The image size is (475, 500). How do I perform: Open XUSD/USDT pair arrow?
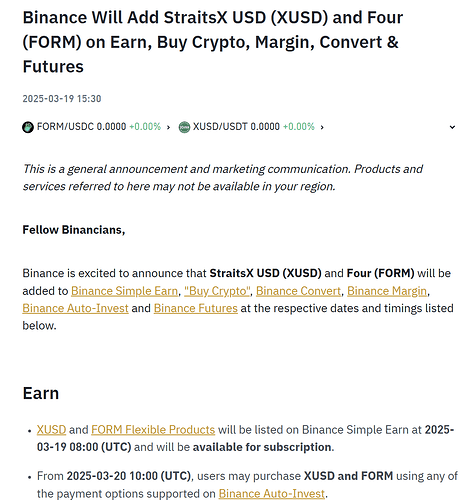point(322,127)
